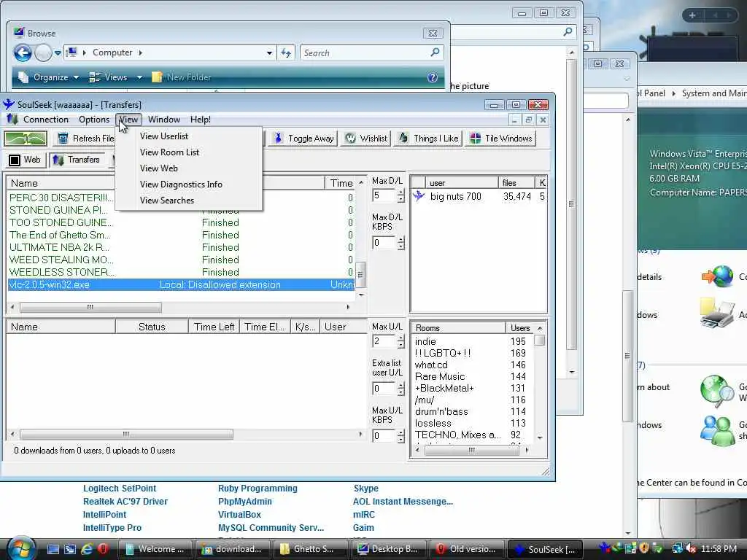
Task: Click the Toggle Away button
Action: (x=304, y=138)
